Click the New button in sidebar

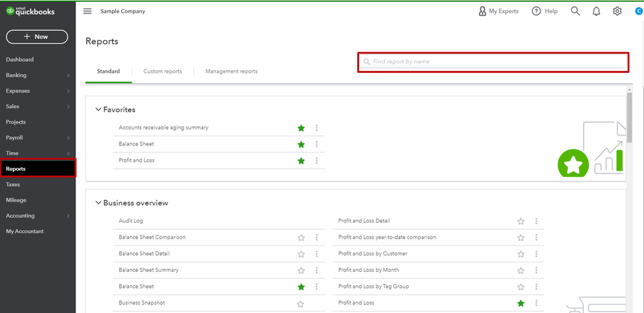(x=37, y=37)
